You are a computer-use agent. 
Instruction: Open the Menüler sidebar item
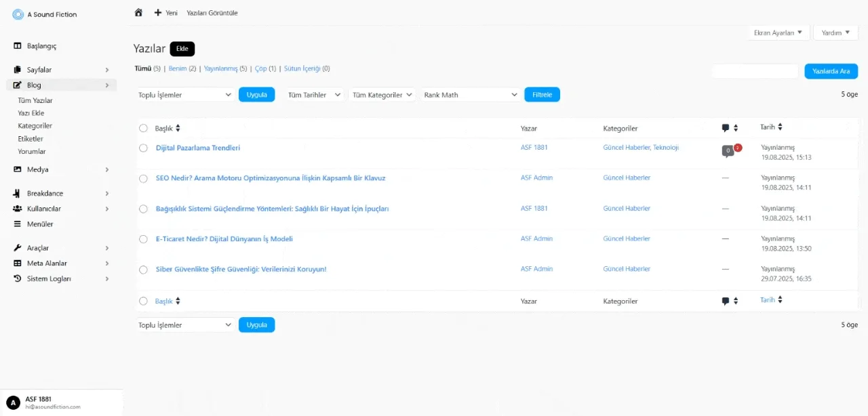point(39,224)
